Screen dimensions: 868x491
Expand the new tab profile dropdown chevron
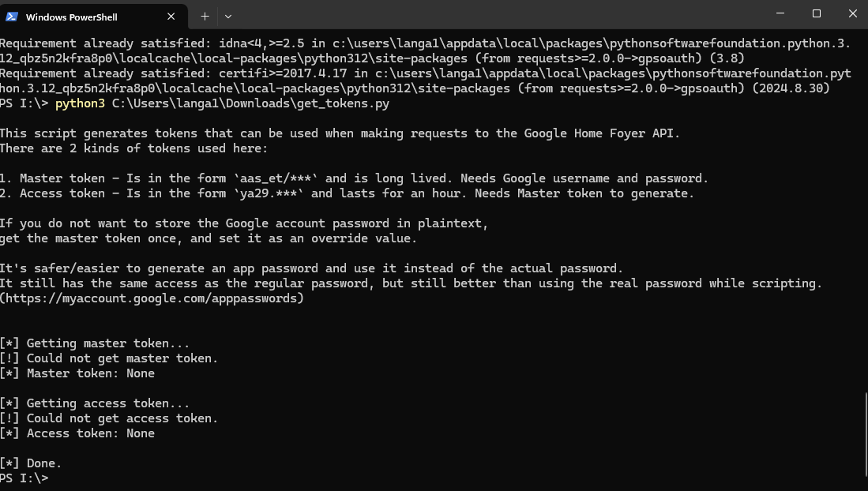[228, 17]
